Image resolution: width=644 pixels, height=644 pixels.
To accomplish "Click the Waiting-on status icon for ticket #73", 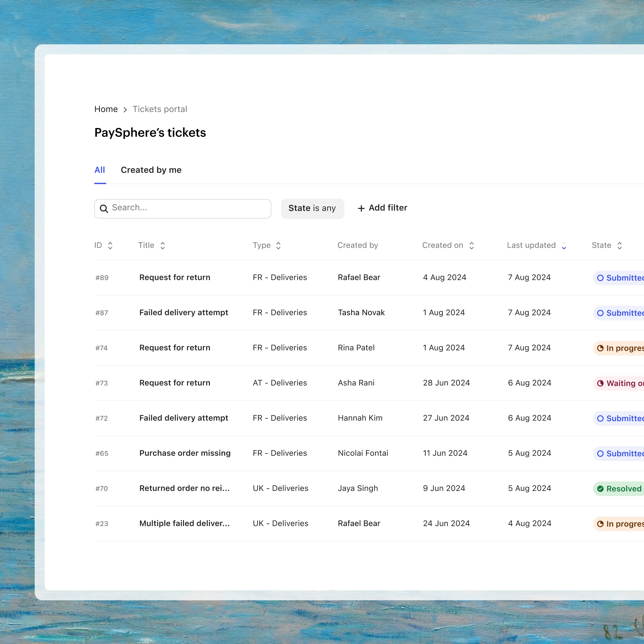I will tap(600, 383).
